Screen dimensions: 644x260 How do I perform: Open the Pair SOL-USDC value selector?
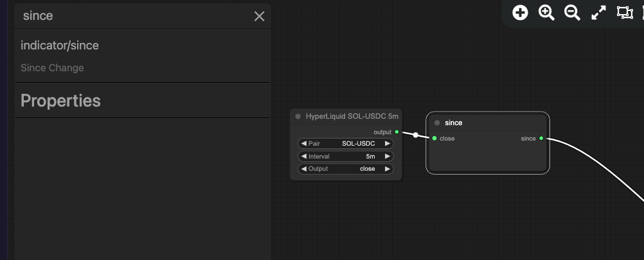point(345,144)
